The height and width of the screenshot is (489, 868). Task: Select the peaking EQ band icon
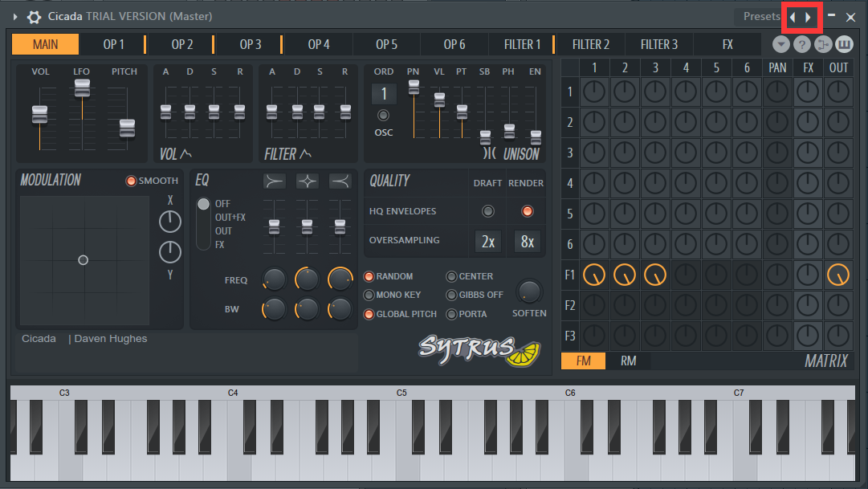(308, 181)
